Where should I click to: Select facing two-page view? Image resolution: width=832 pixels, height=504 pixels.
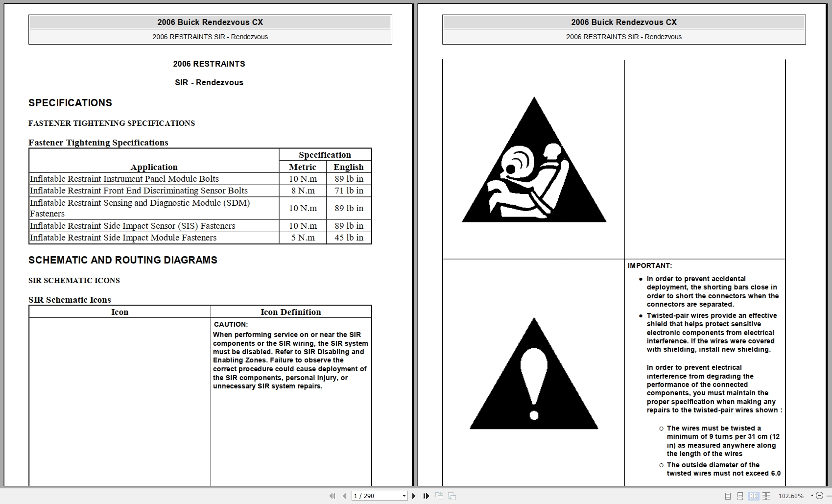pos(753,496)
